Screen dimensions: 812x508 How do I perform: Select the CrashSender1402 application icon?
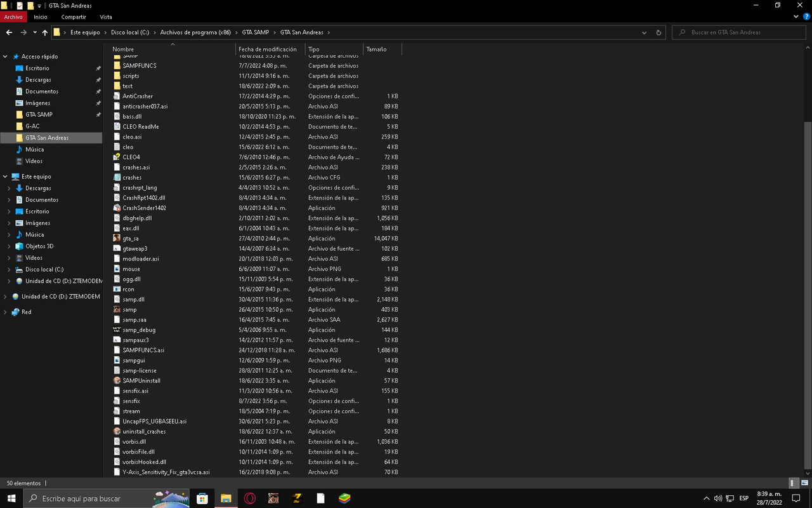tap(117, 208)
